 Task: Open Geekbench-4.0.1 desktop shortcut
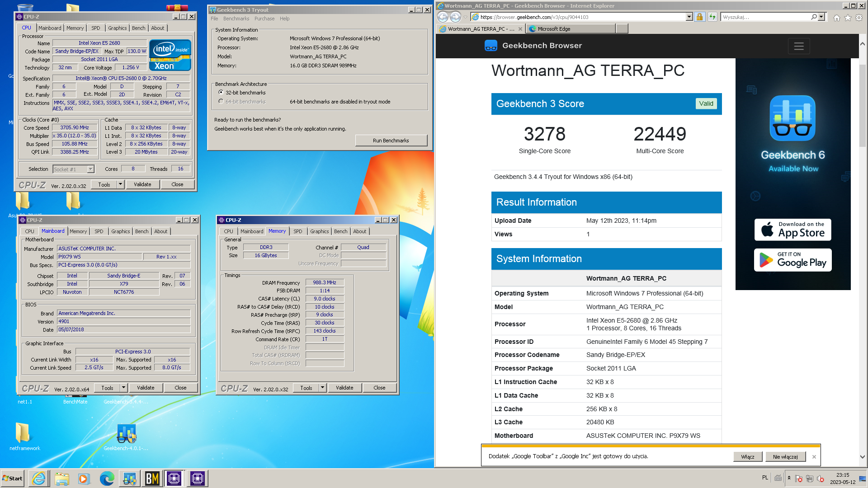(x=126, y=437)
